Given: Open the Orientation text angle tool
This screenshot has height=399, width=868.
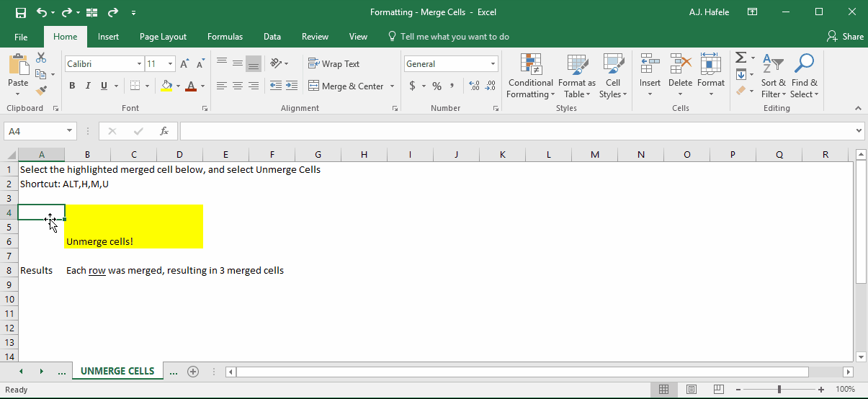Looking at the screenshot, I should [276, 63].
